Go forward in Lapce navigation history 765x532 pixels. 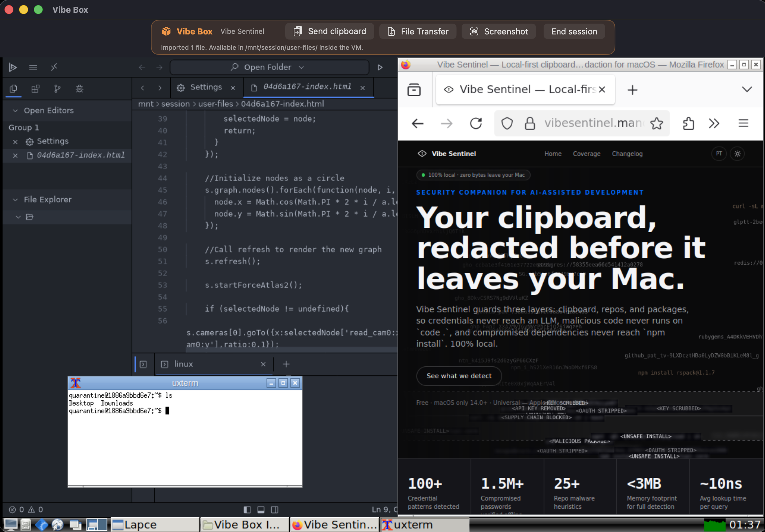click(159, 67)
